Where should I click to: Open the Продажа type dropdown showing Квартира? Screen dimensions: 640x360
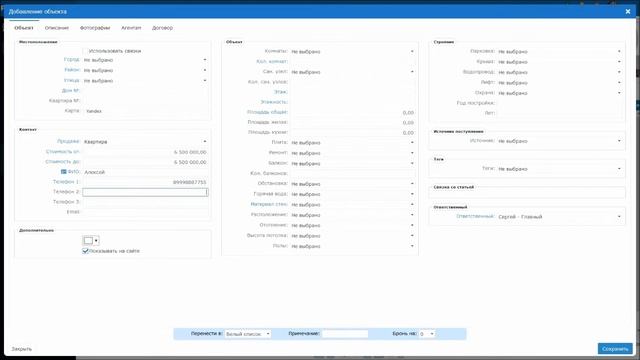tap(146, 142)
